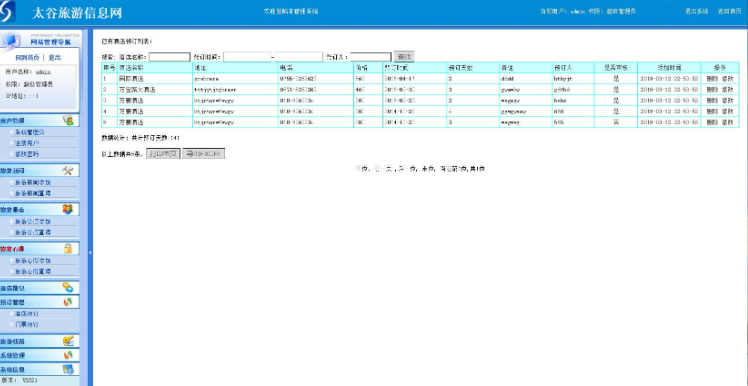Open 酒店预订 under 预订管理
The height and width of the screenshot is (386, 748).
point(27,313)
